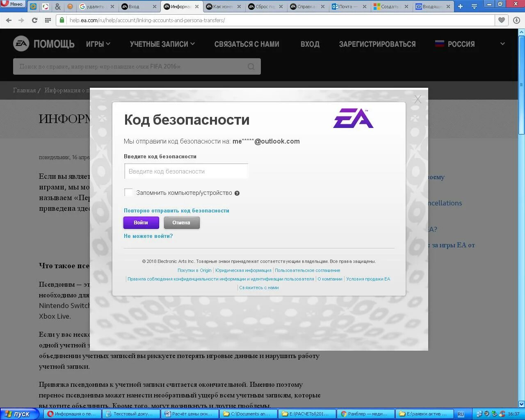
Task: Open 'Условия продажи EA' footer link
Action: pyautogui.click(x=368, y=279)
